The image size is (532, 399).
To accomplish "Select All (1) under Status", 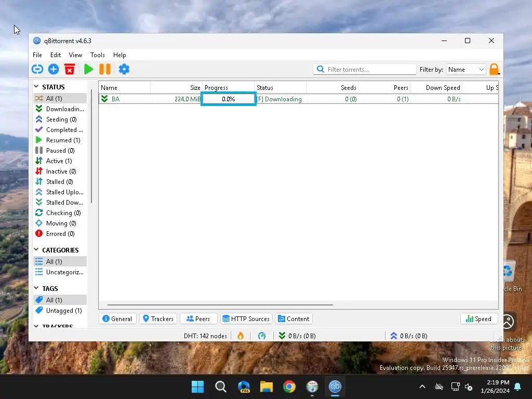I will [x=60, y=98].
